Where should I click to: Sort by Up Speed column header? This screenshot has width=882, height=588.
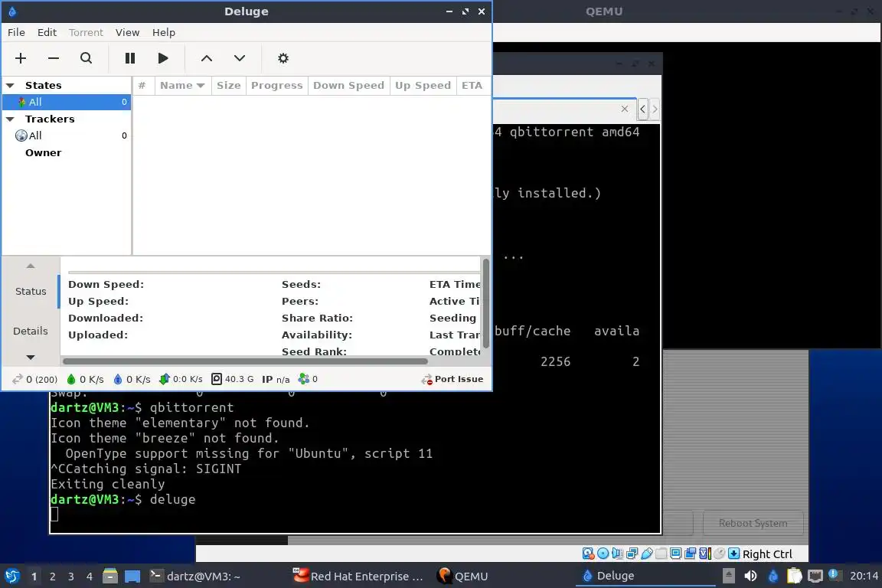423,86
